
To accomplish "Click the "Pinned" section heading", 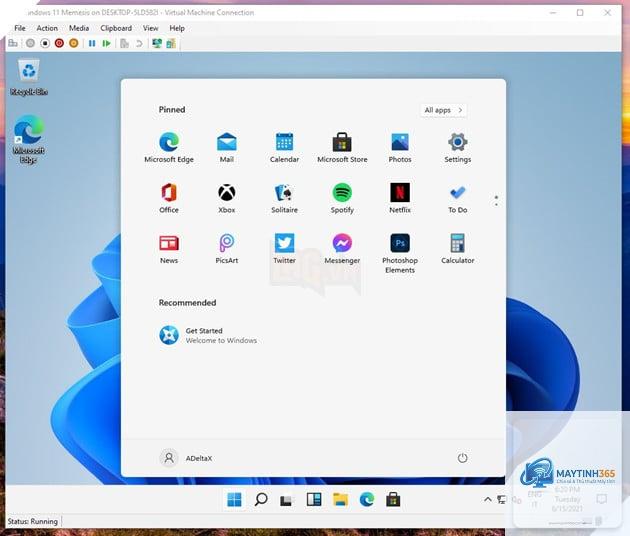I will [172, 110].
